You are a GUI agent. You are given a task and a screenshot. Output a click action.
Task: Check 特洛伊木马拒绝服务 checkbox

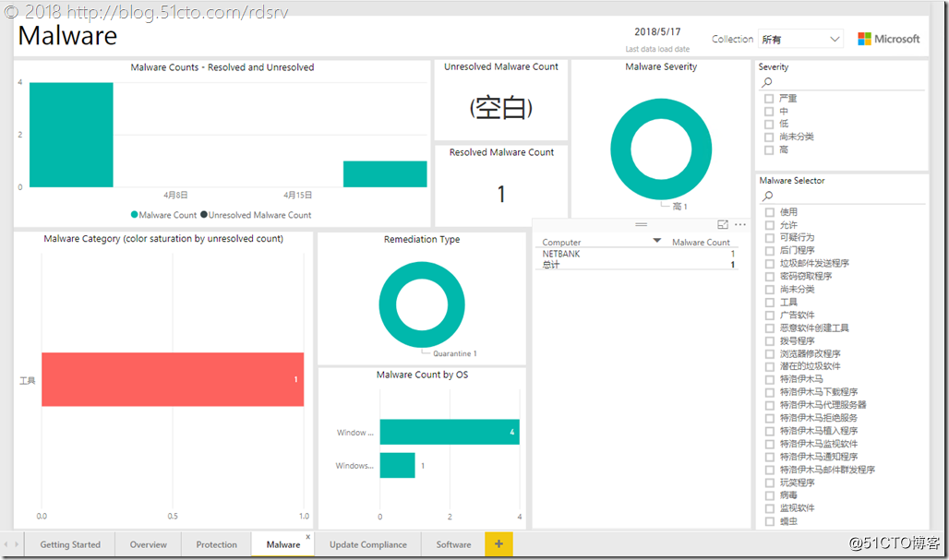point(770,419)
